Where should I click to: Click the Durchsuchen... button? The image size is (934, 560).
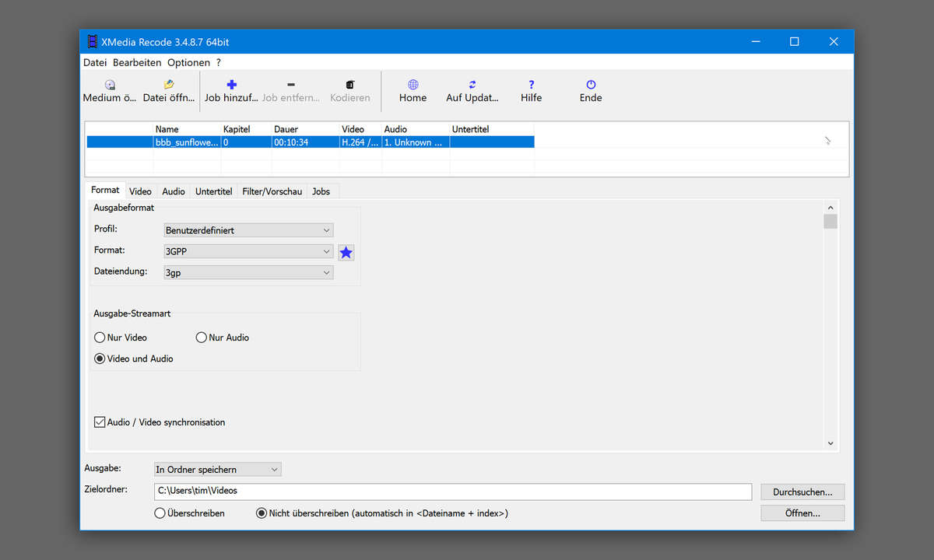click(x=802, y=492)
